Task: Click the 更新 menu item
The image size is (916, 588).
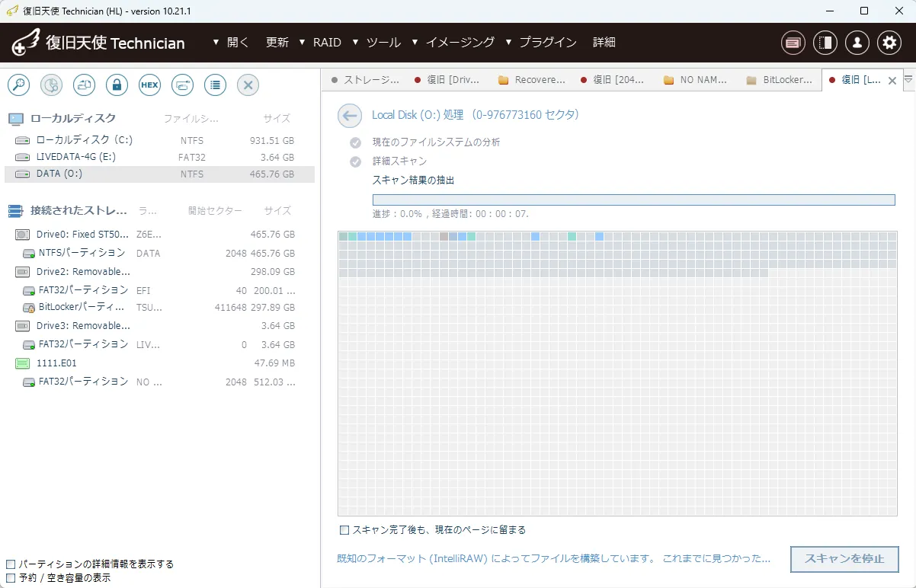Action: 277,43
